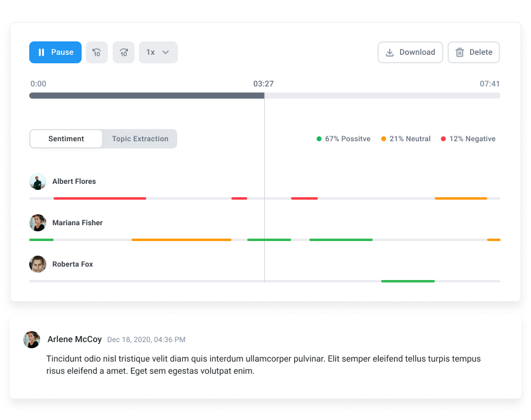Click the audio progress bar
The image size is (531, 420).
265,96
